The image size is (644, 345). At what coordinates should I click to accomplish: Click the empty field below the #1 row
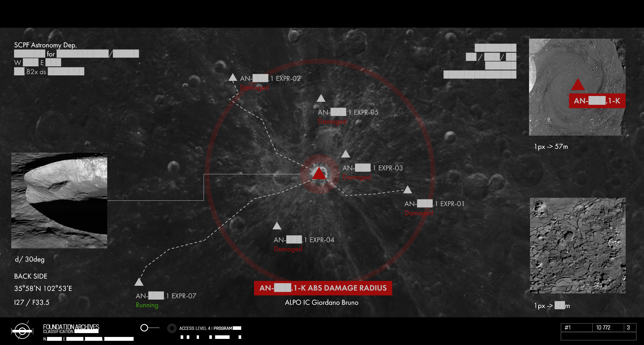598,336
